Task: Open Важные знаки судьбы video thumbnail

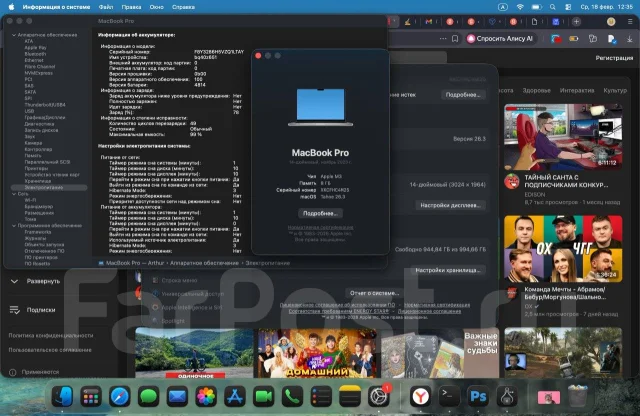Action: point(440,352)
